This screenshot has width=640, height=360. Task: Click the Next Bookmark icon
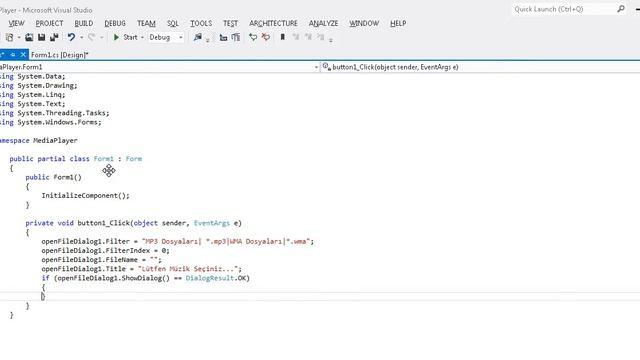pyautogui.click(x=308, y=37)
